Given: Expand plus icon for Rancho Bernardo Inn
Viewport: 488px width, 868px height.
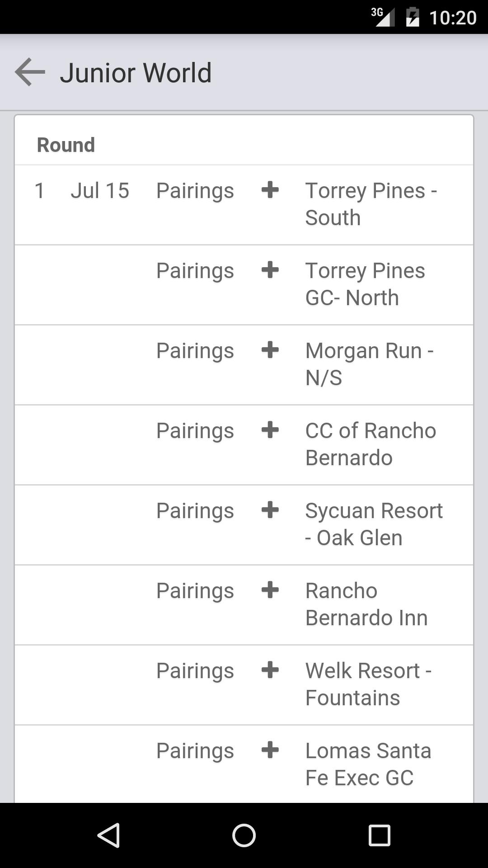Looking at the screenshot, I should pyautogui.click(x=270, y=590).
